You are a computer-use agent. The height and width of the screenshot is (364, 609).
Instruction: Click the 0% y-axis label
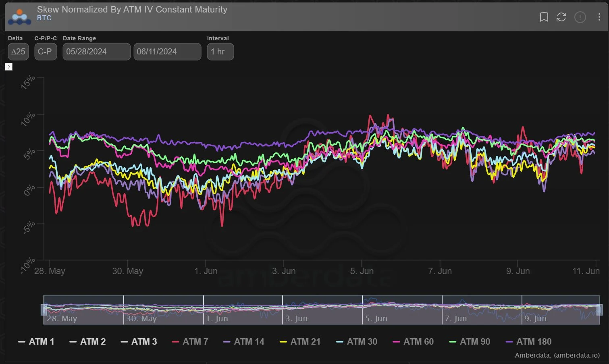[x=29, y=190]
